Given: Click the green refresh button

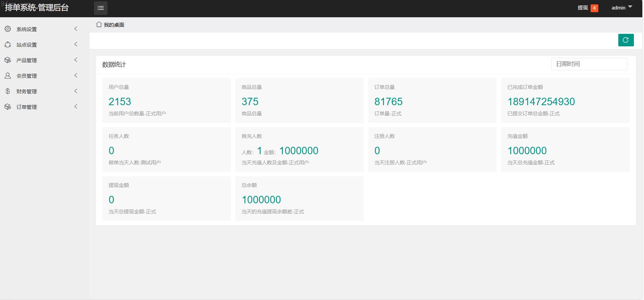Looking at the screenshot, I should pyautogui.click(x=625, y=40).
